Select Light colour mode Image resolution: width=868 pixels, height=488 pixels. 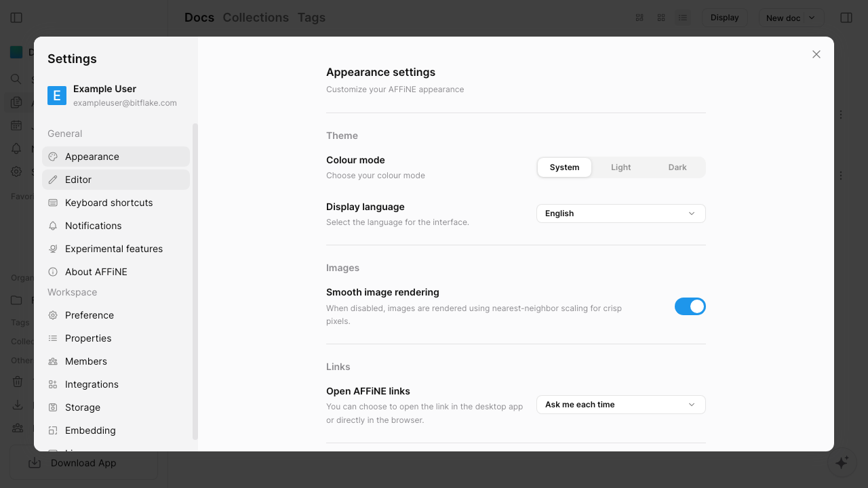point(620,167)
